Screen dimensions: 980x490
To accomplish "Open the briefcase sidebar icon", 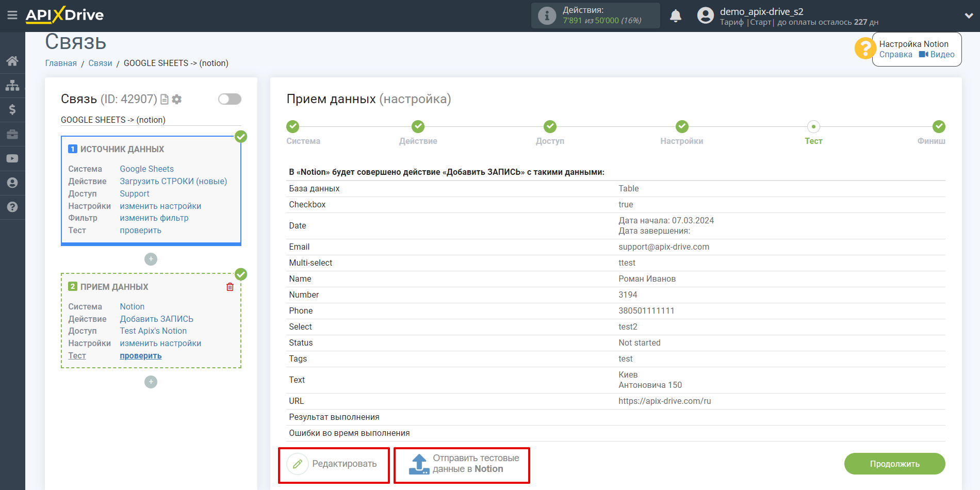I will 12,134.
